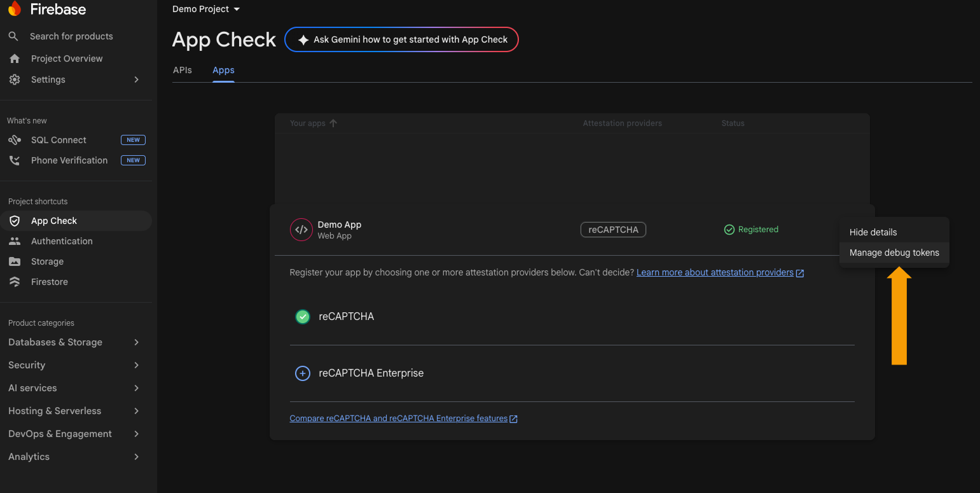The image size is (980, 493).
Task: Choose Manage debug tokens
Action: [894, 253]
